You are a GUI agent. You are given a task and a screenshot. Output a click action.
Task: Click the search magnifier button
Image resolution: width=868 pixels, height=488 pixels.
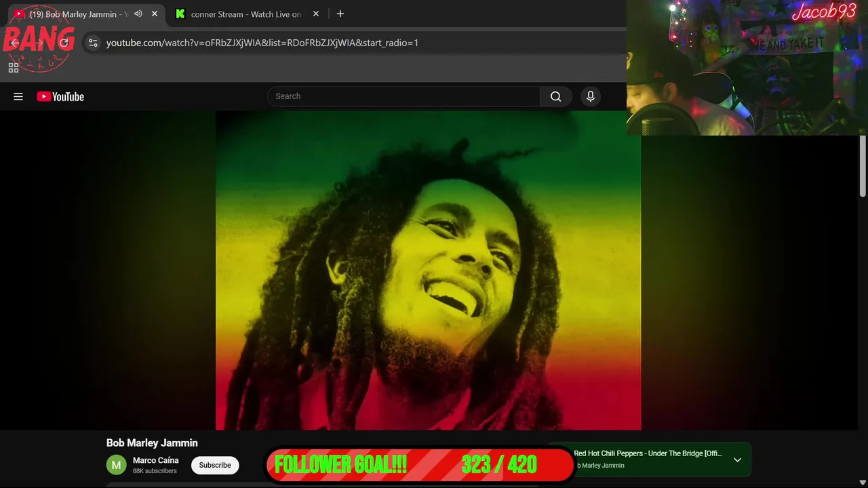[556, 96]
